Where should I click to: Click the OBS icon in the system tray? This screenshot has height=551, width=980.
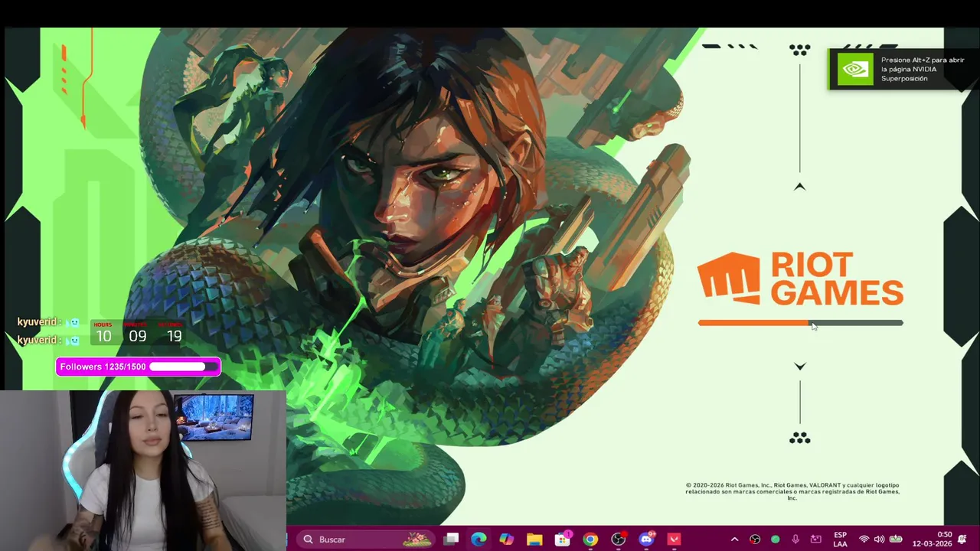pyautogui.click(x=755, y=540)
